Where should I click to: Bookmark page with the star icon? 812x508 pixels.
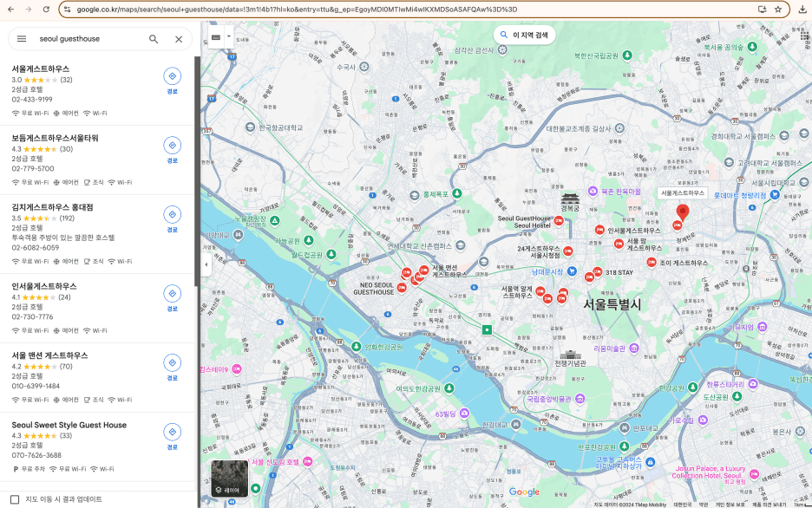pos(778,10)
